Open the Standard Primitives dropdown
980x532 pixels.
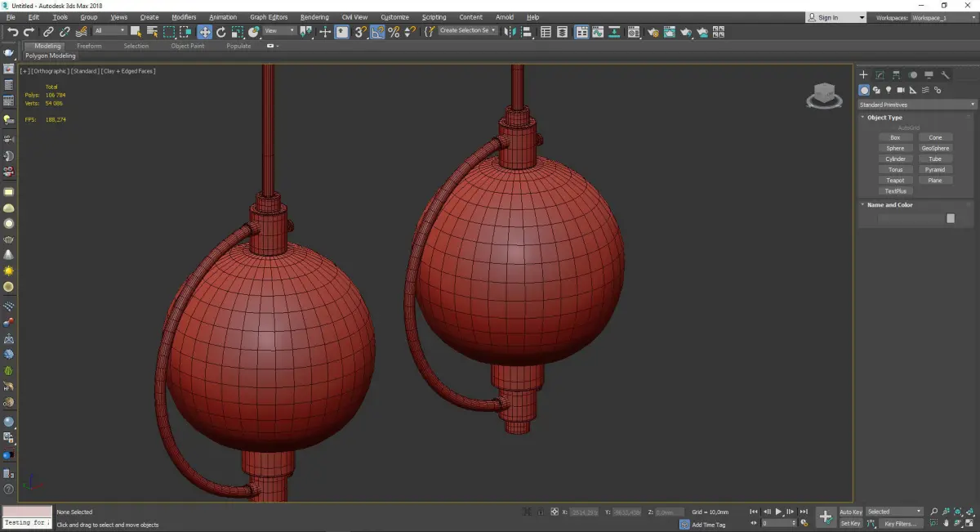point(916,105)
